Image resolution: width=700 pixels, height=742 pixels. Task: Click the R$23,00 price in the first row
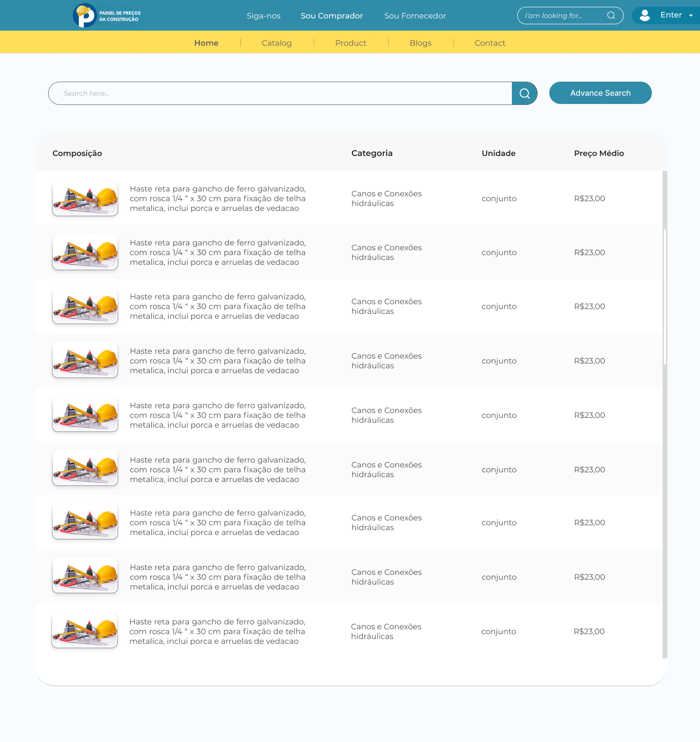[x=590, y=198]
